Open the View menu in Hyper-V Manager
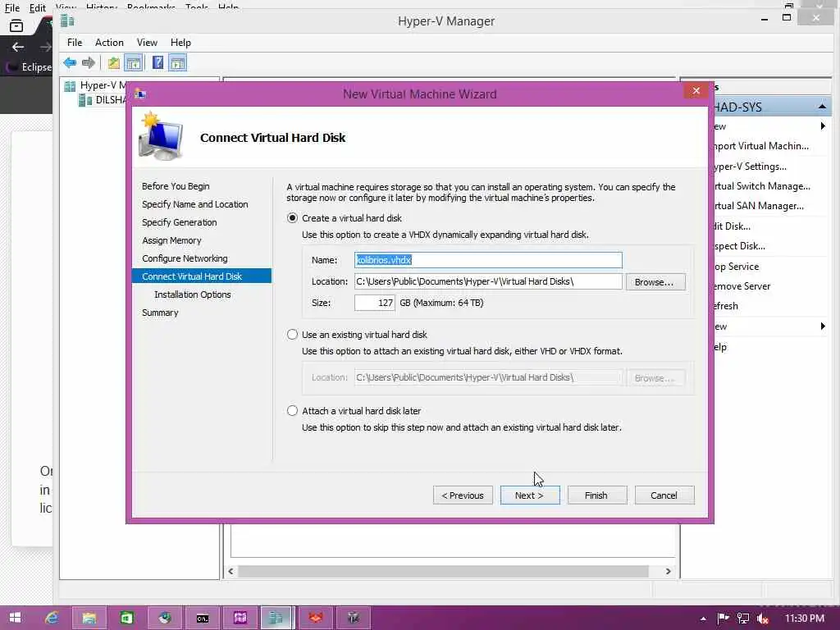The height and width of the screenshot is (630, 840). (x=147, y=43)
